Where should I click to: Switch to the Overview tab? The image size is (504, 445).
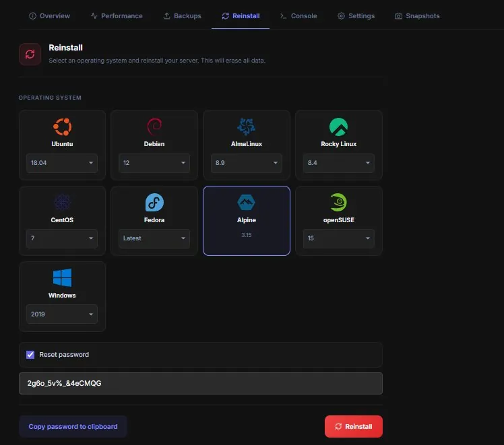tap(49, 15)
